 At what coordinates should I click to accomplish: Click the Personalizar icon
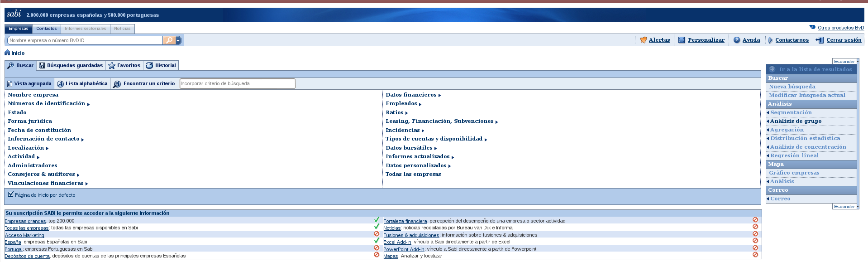tap(682, 40)
